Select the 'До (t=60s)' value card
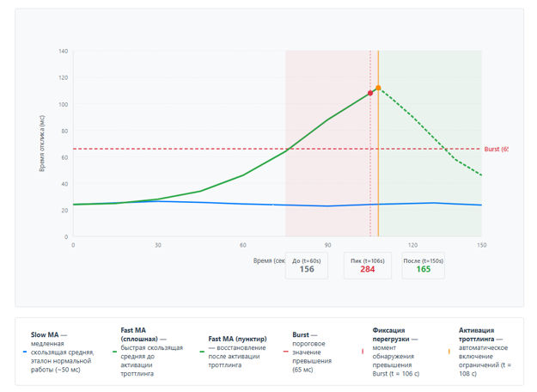Image resolution: width=537 pixels, height=392 pixels. pos(307,266)
